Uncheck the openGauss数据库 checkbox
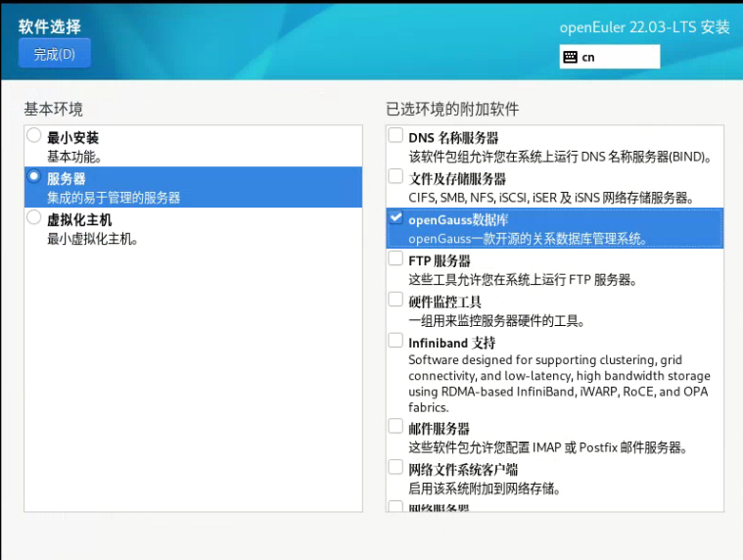743x560 pixels. click(x=395, y=217)
